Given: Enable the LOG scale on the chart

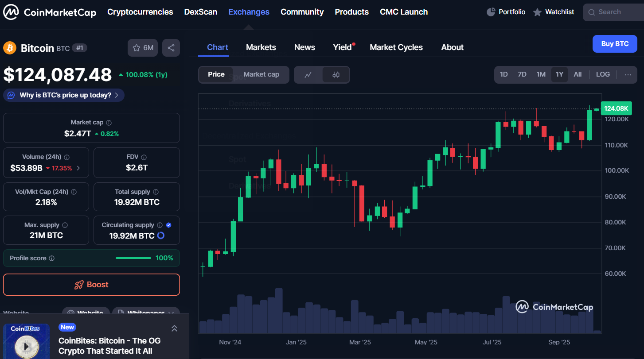Looking at the screenshot, I should click(603, 74).
